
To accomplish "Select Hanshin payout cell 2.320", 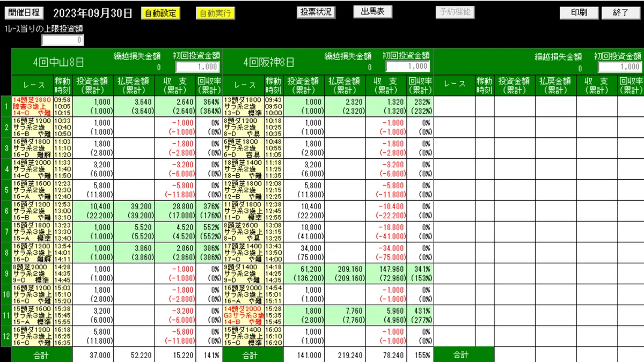I will coord(345,107).
